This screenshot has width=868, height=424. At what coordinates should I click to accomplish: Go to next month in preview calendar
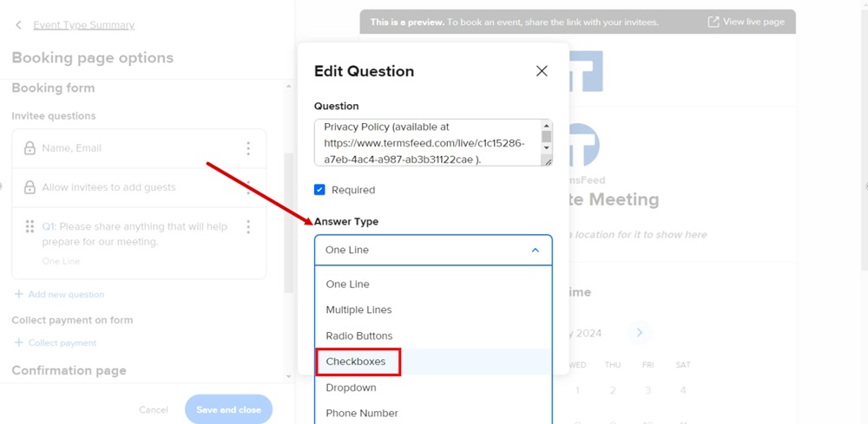(640, 333)
